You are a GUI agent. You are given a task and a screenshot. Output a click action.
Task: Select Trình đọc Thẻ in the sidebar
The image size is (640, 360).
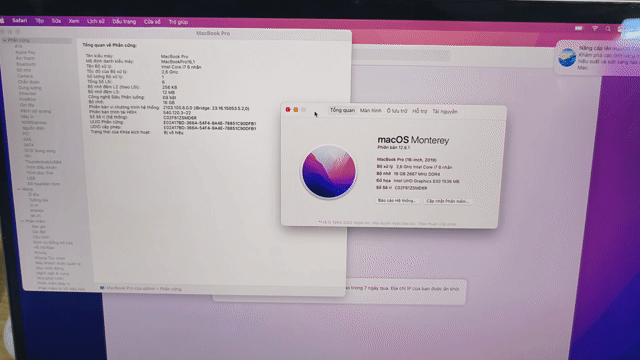[x=40, y=173]
